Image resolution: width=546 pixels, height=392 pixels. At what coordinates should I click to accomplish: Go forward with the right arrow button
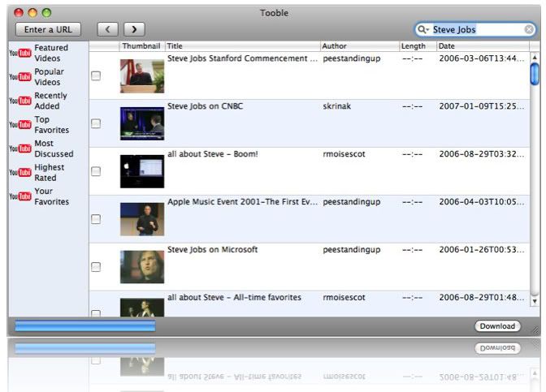[x=134, y=29]
